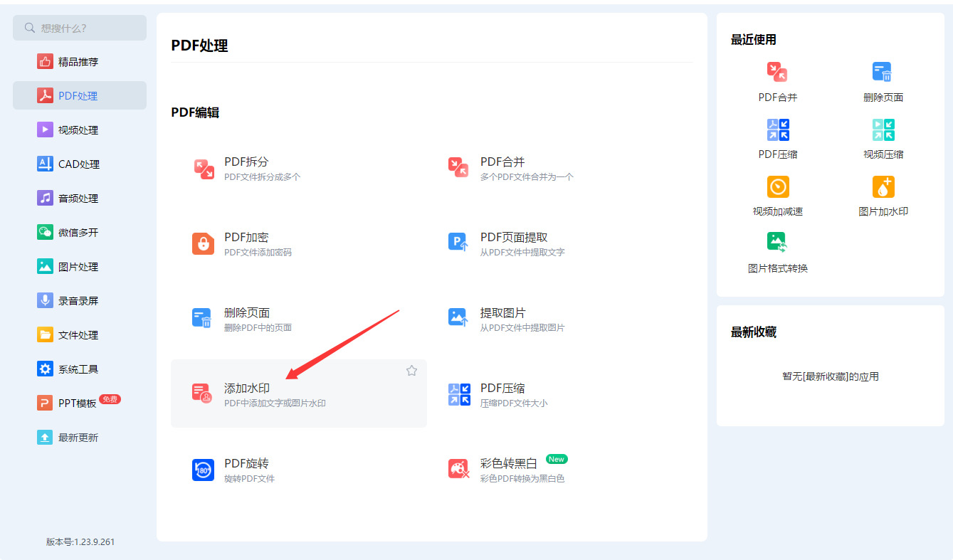Click the PDF拆分 title text

pos(246,162)
